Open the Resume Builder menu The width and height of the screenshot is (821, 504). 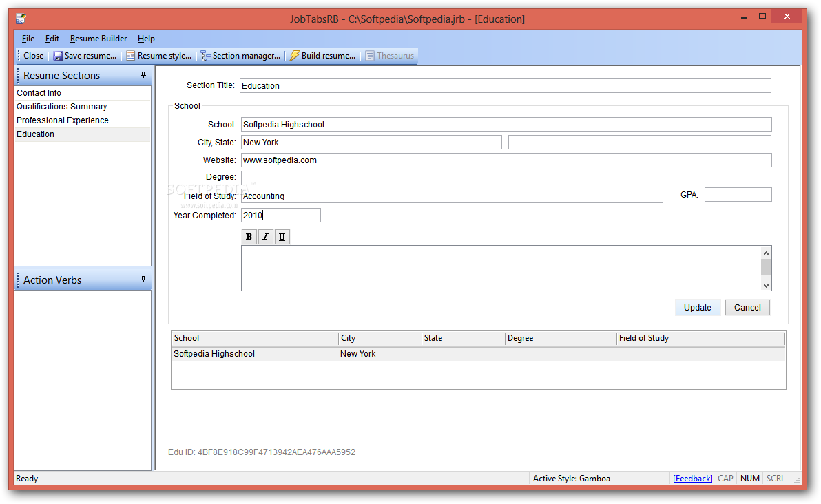98,39
